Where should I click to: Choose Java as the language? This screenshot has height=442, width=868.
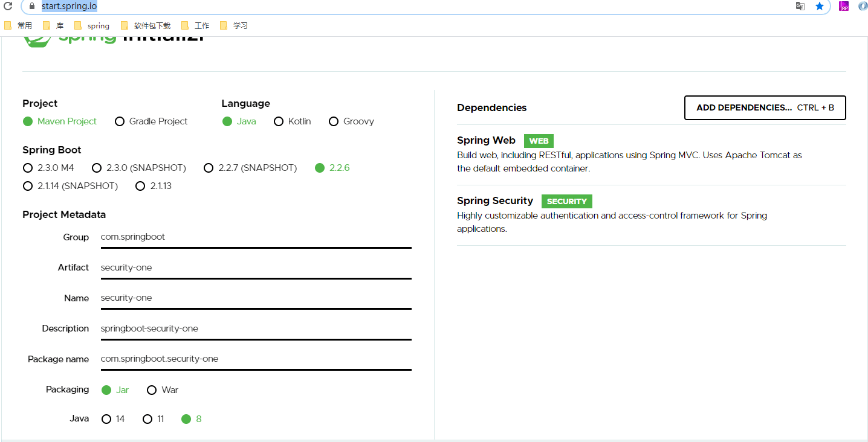239,121
